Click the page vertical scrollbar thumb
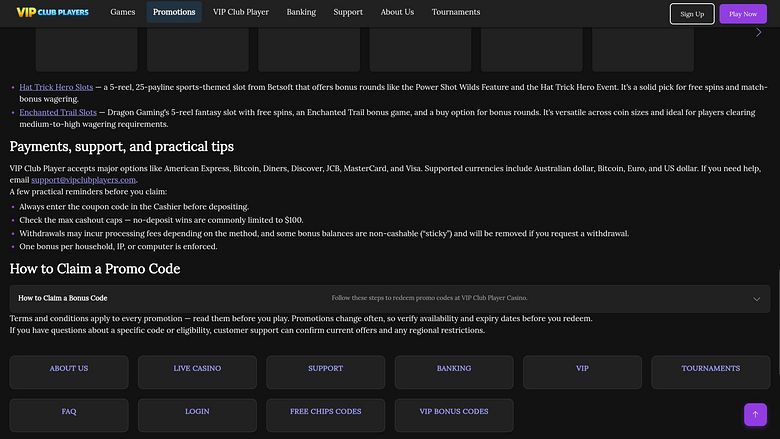Image resolution: width=780 pixels, height=439 pixels. 778,322
